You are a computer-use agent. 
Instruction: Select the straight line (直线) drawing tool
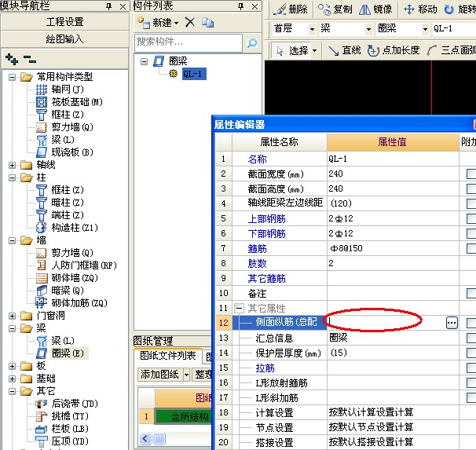(x=345, y=50)
